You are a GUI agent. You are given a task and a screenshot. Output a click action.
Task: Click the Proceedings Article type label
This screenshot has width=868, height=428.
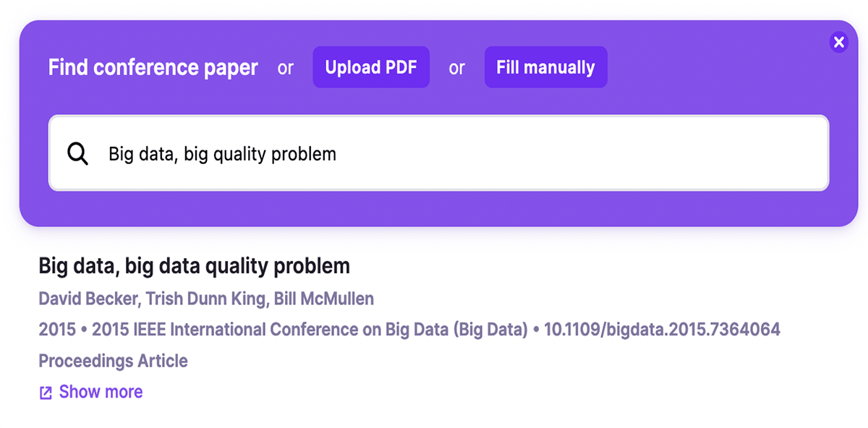click(x=113, y=361)
